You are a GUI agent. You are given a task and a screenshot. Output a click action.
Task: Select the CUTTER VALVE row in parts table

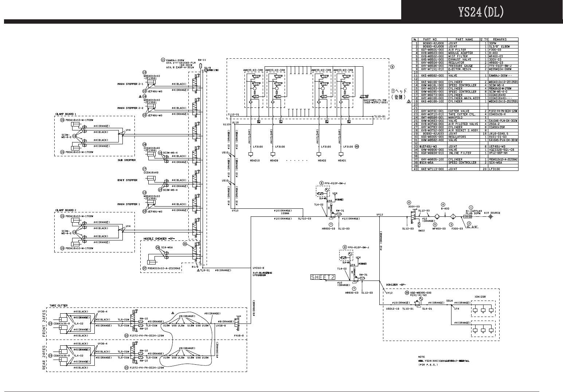tap(465, 111)
